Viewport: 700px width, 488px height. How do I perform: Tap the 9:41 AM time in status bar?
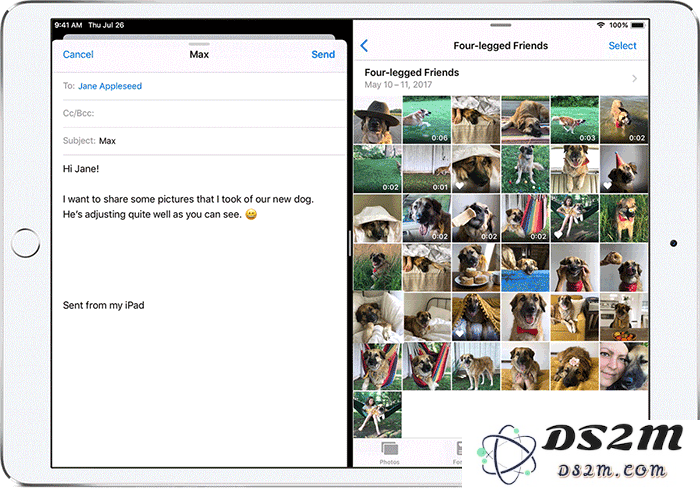[68, 25]
